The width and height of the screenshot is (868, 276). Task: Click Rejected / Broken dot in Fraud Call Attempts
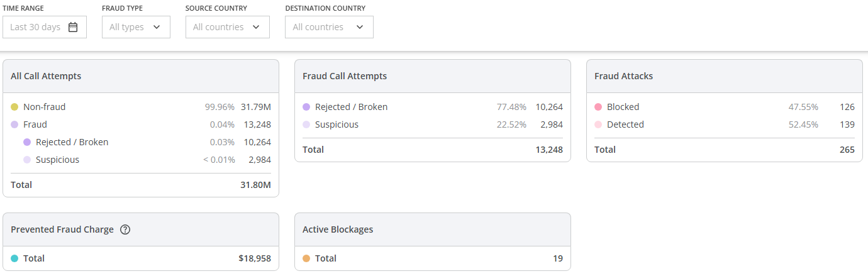306,107
